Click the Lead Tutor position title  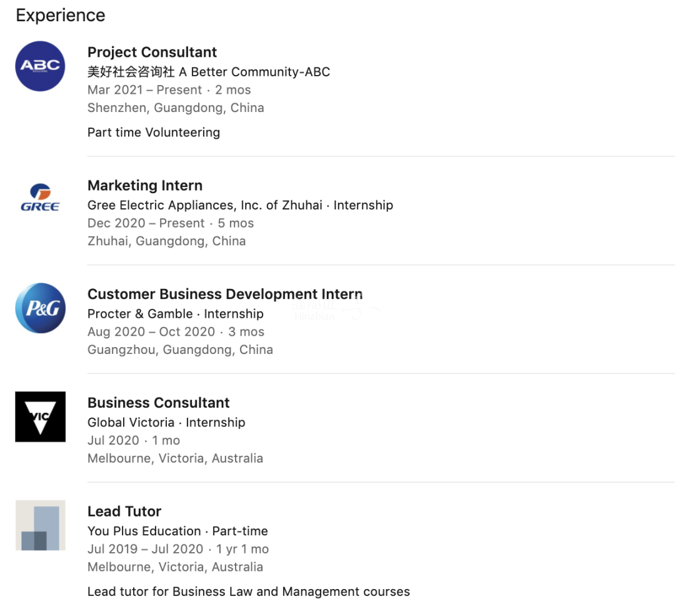coord(124,512)
